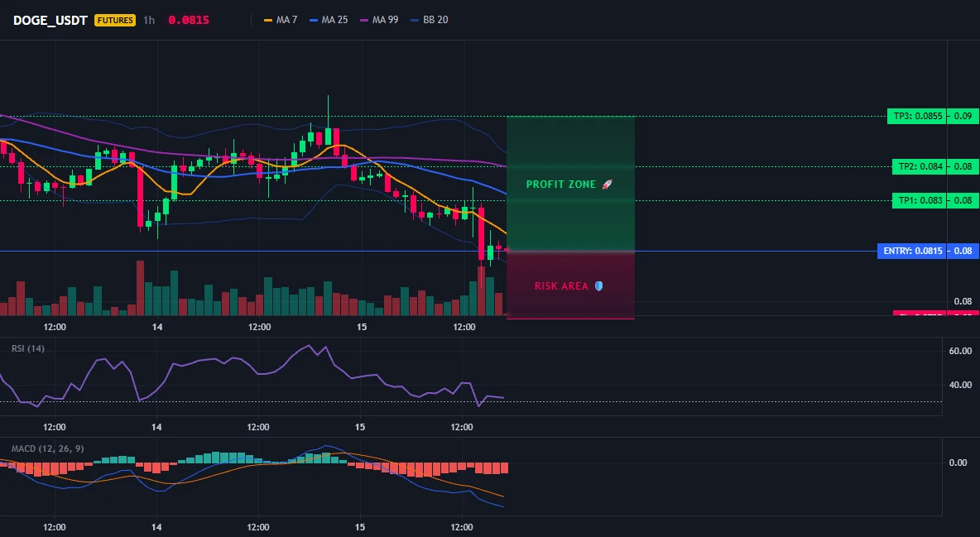Screen dimensions: 980x537
Task: Click date label 15 under the RSI panel
Action: pyautogui.click(x=360, y=427)
